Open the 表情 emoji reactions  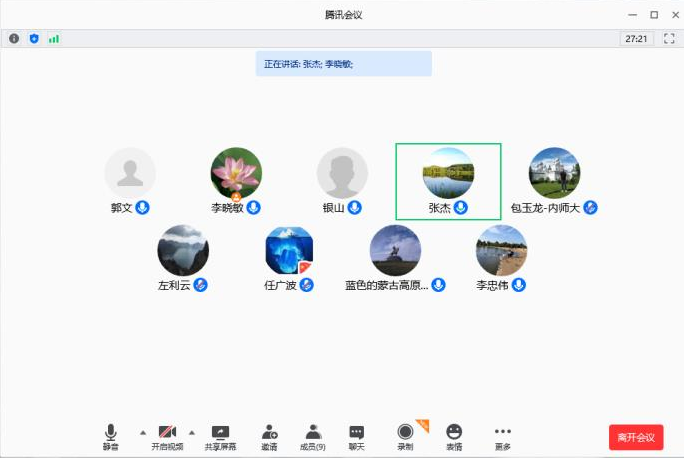click(454, 435)
